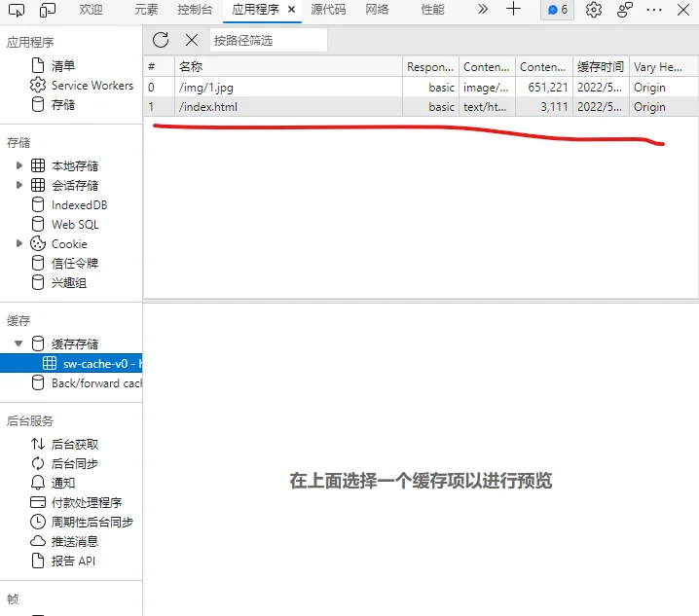
Task: Expand the 会话存储 tree node
Action: (x=19, y=185)
